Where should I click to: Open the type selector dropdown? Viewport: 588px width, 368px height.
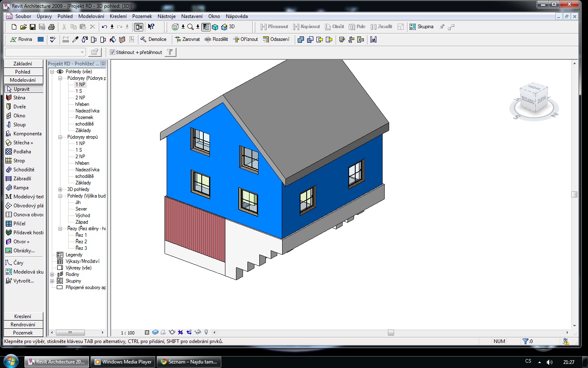pos(82,52)
